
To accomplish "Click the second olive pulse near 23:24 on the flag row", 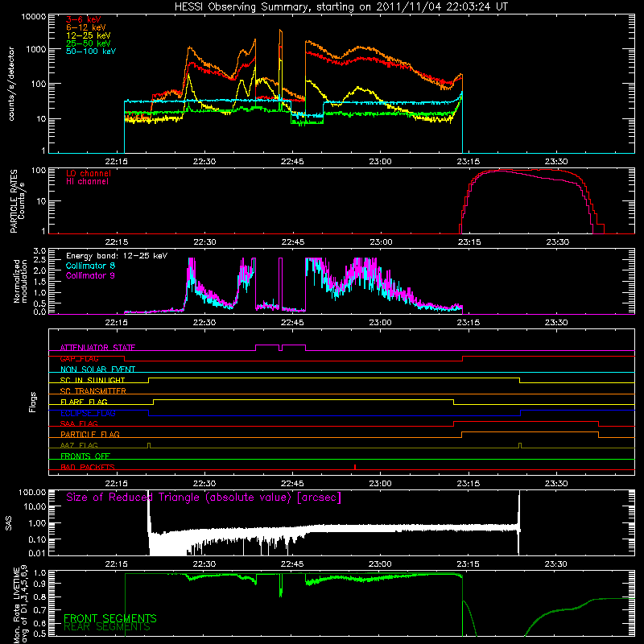I will point(520,446).
